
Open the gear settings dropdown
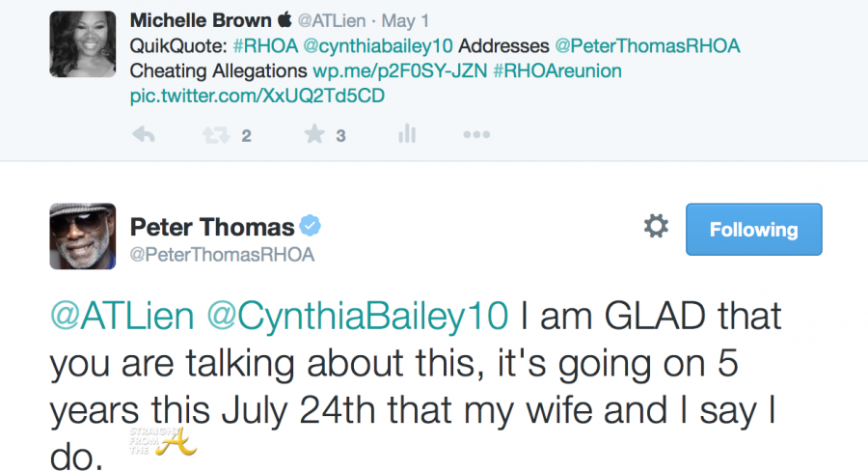pos(656,228)
